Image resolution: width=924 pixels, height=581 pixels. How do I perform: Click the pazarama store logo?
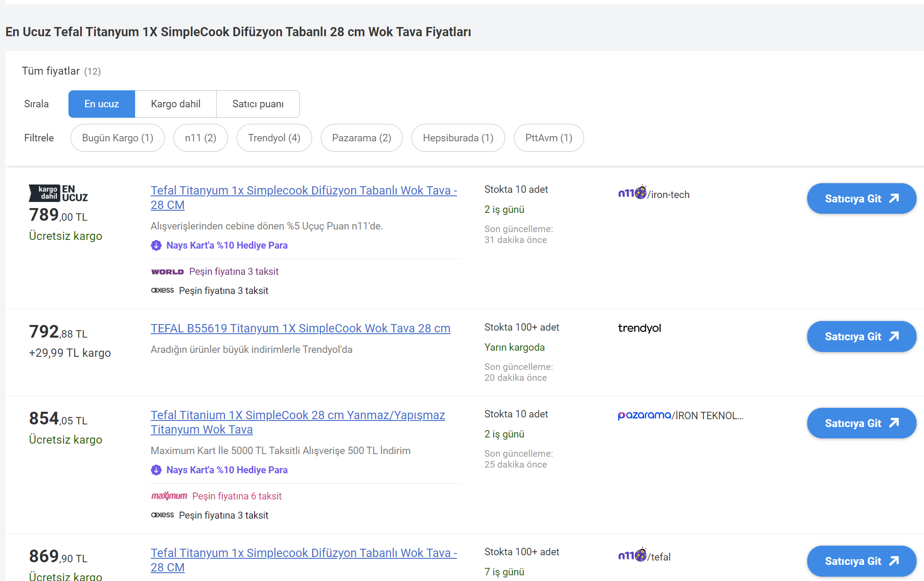pyautogui.click(x=644, y=415)
